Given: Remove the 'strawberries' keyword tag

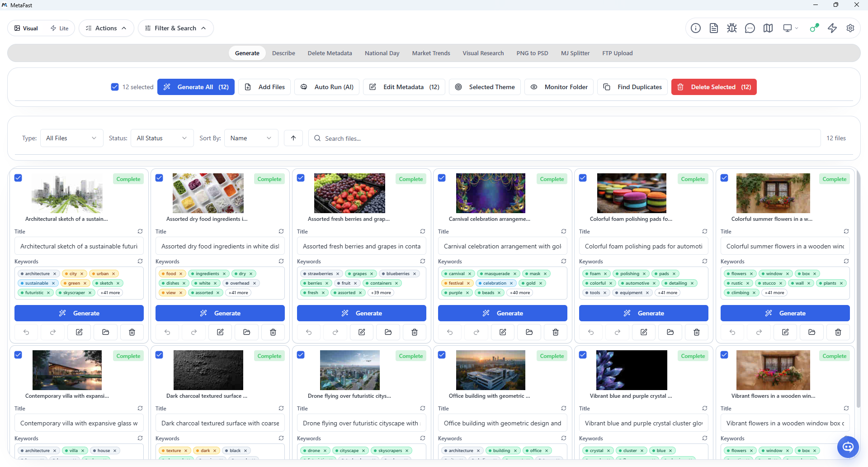Looking at the screenshot, I should (x=338, y=274).
